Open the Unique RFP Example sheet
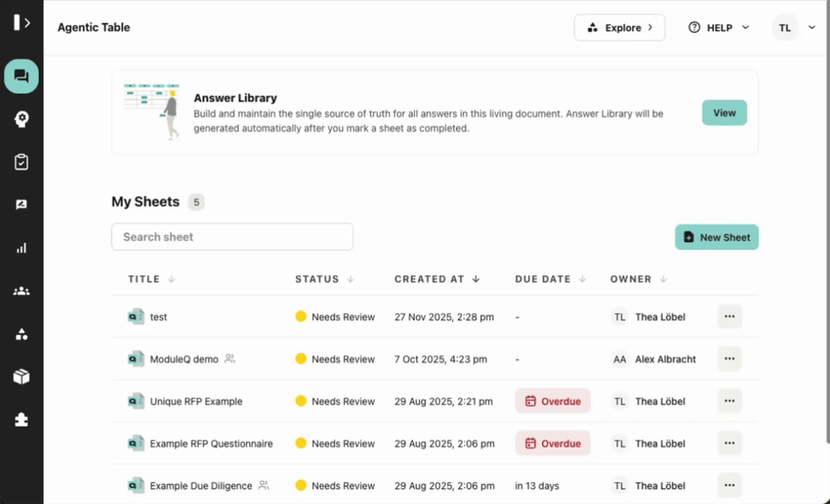This screenshot has height=504, width=830. click(x=195, y=401)
